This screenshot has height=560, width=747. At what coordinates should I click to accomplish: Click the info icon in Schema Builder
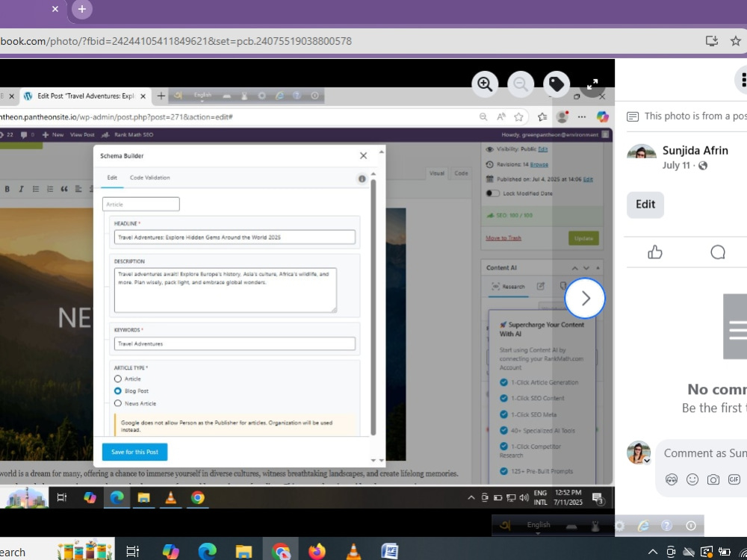point(362,178)
